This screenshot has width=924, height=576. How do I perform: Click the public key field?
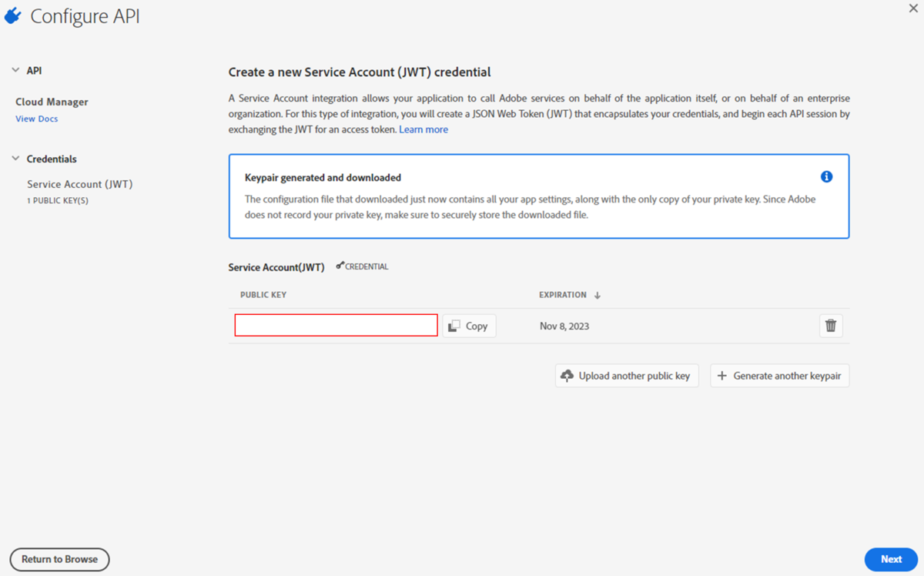(x=336, y=325)
